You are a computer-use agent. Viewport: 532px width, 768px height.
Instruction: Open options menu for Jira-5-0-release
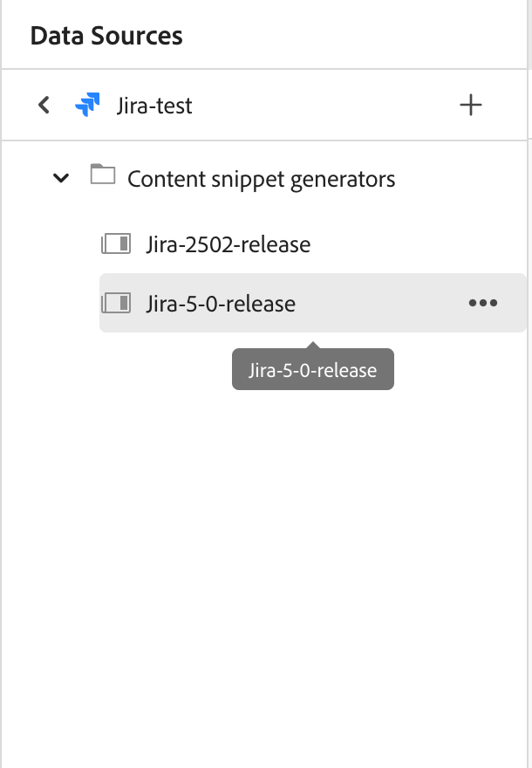click(x=483, y=303)
